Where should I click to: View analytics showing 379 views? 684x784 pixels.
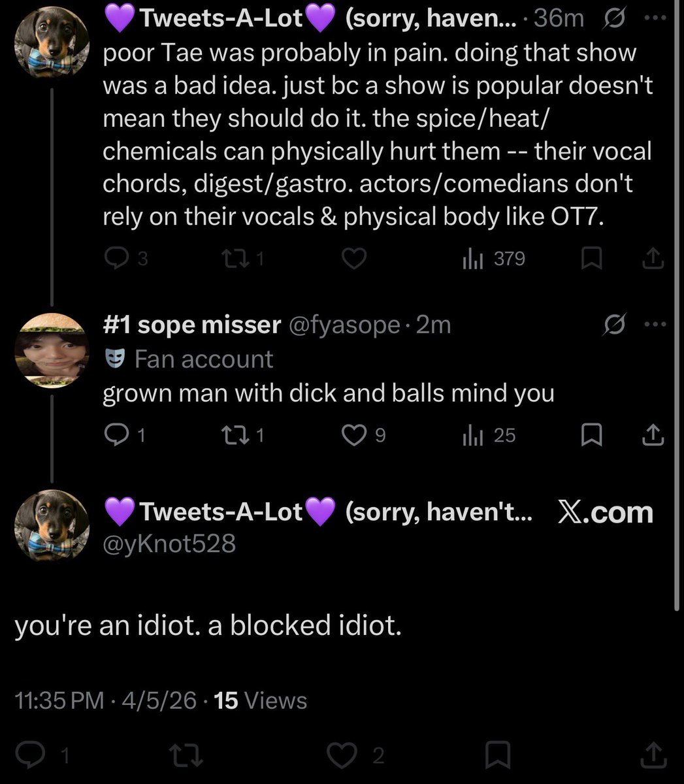(x=493, y=259)
